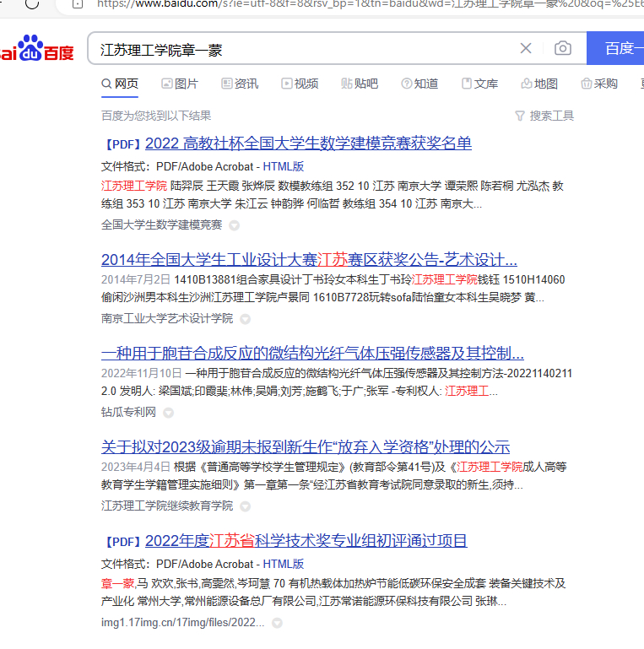Click source 全国大学生数学建模竞赛
The width and height of the screenshot is (644, 649).
click(161, 225)
